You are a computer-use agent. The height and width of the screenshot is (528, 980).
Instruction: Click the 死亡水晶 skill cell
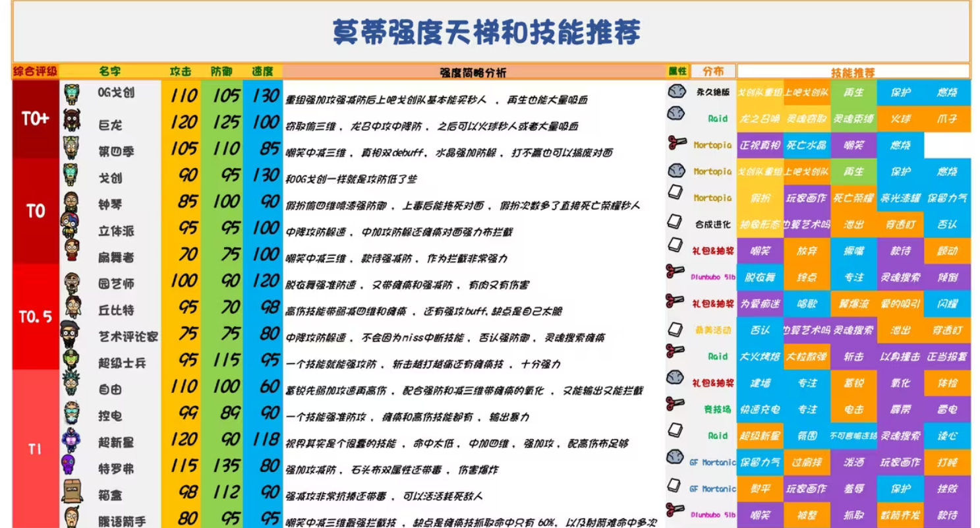pos(807,145)
